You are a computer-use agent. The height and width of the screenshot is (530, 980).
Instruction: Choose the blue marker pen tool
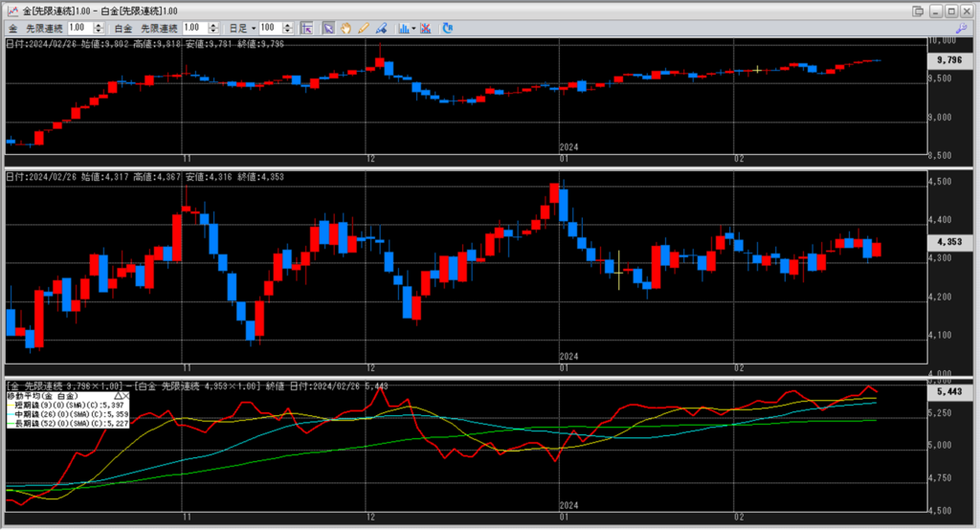click(x=381, y=29)
